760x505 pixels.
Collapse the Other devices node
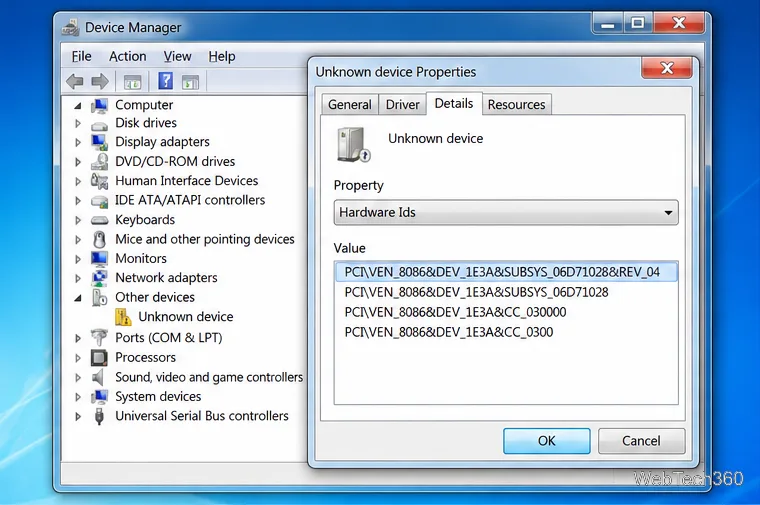pos(78,298)
